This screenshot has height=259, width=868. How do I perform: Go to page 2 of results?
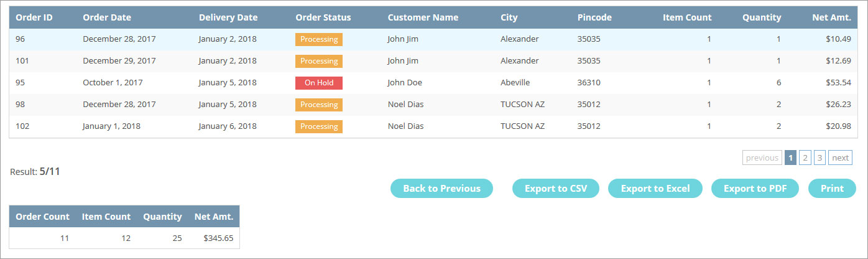click(805, 158)
